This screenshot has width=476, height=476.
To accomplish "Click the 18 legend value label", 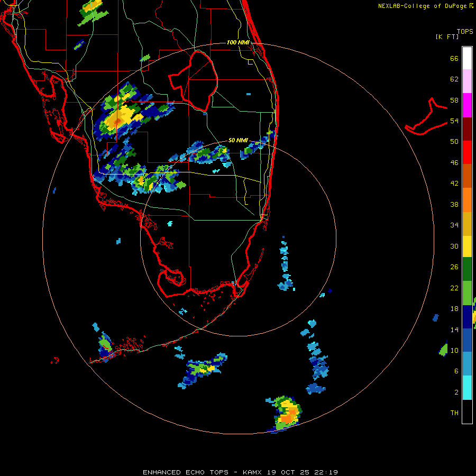I will [x=454, y=309].
